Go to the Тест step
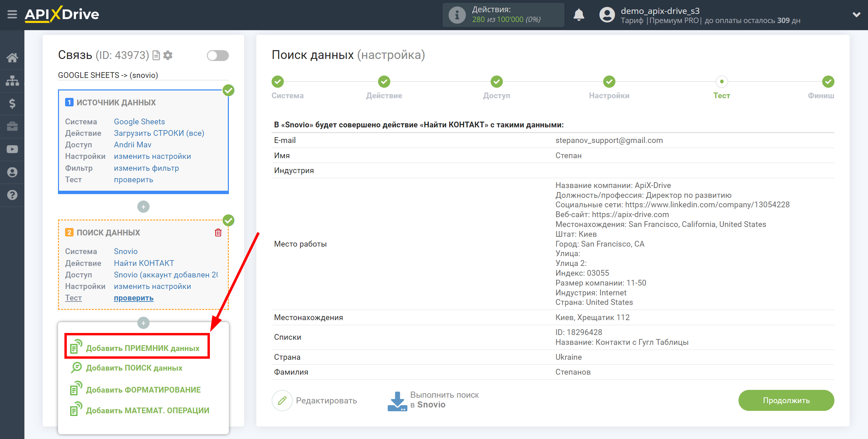Screen dimensions: 868x439 [x=722, y=82]
